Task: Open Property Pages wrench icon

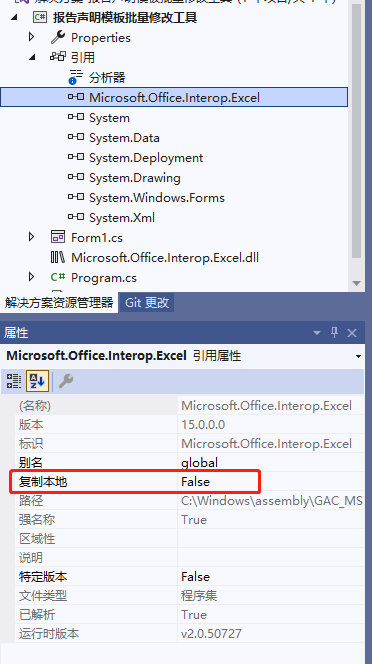Action: [x=66, y=381]
